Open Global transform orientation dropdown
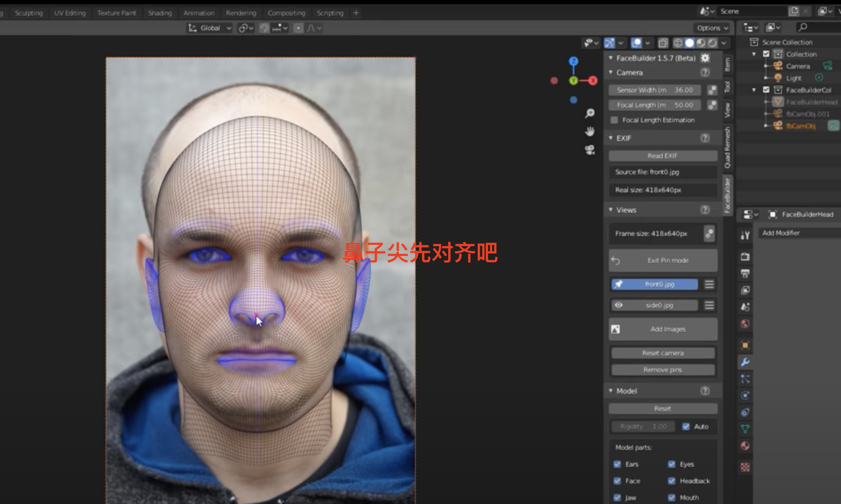Screen dimensions: 841x504 [x=210, y=28]
